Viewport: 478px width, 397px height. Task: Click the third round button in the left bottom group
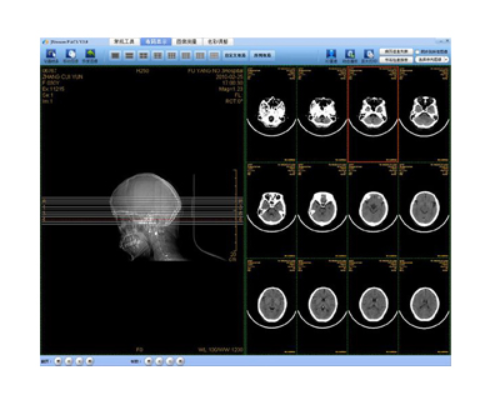pos(79,361)
